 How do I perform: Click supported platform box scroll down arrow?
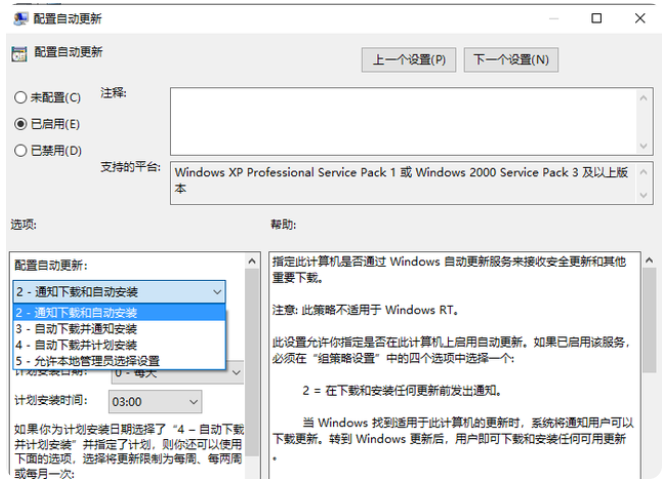644,195
